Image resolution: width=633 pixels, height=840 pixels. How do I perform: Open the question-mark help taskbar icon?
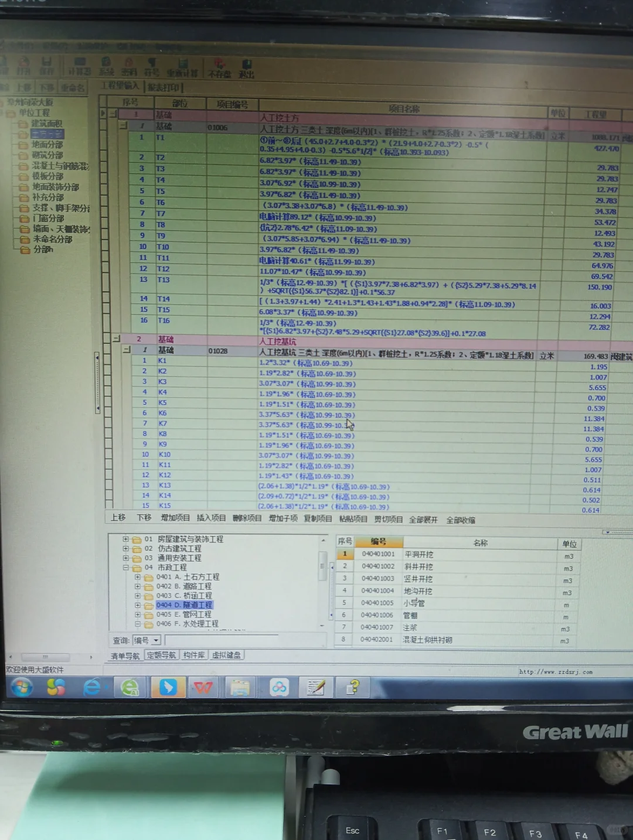tap(353, 687)
